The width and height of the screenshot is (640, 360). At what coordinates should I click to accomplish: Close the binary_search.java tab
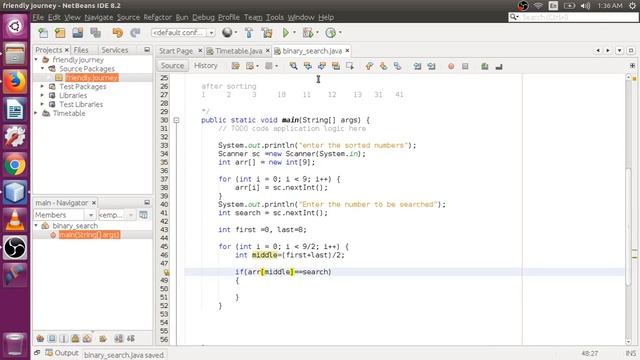[347, 51]
